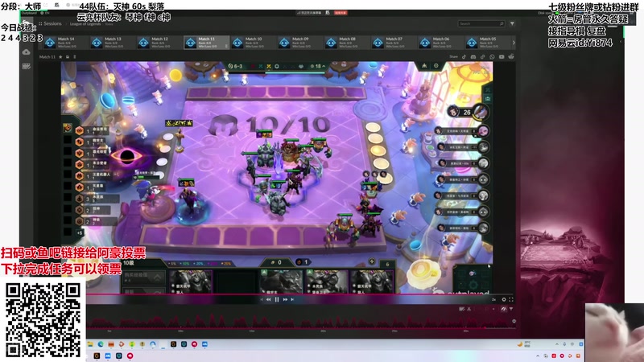644x362 pixels.
Task: Click the timeline zoom handle
Action: point(514,321)
